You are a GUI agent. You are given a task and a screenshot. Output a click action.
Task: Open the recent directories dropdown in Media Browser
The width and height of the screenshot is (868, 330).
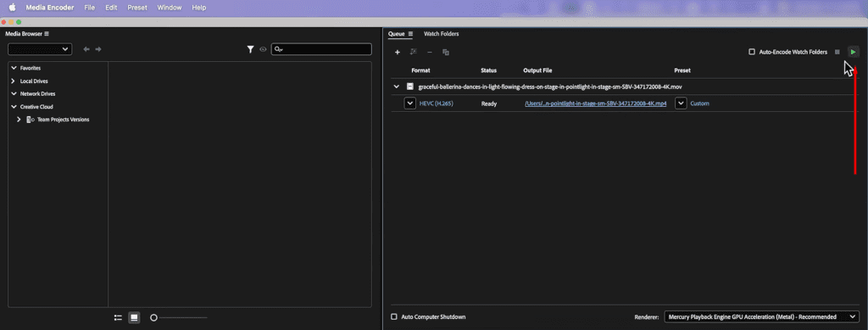point(40,49)
